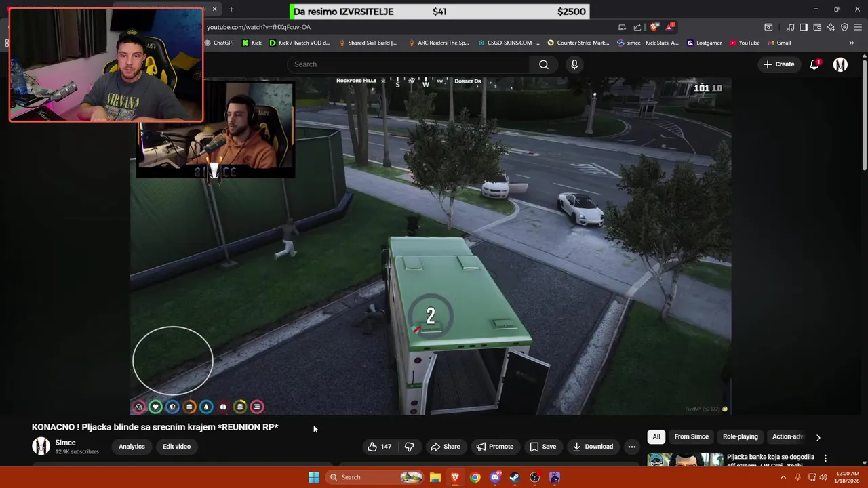
Task: Expand the hidden bookmarks overflow chevron
Action: 851,43
